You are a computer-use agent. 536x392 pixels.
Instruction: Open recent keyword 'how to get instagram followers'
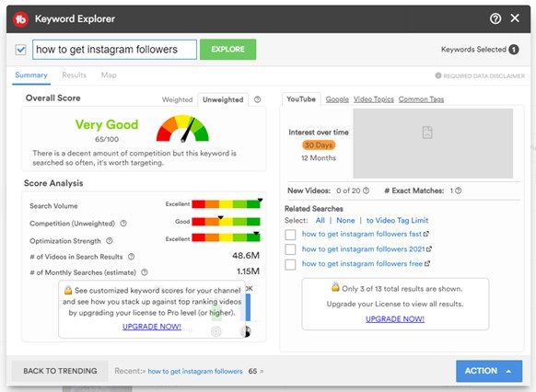pos(195,371)
